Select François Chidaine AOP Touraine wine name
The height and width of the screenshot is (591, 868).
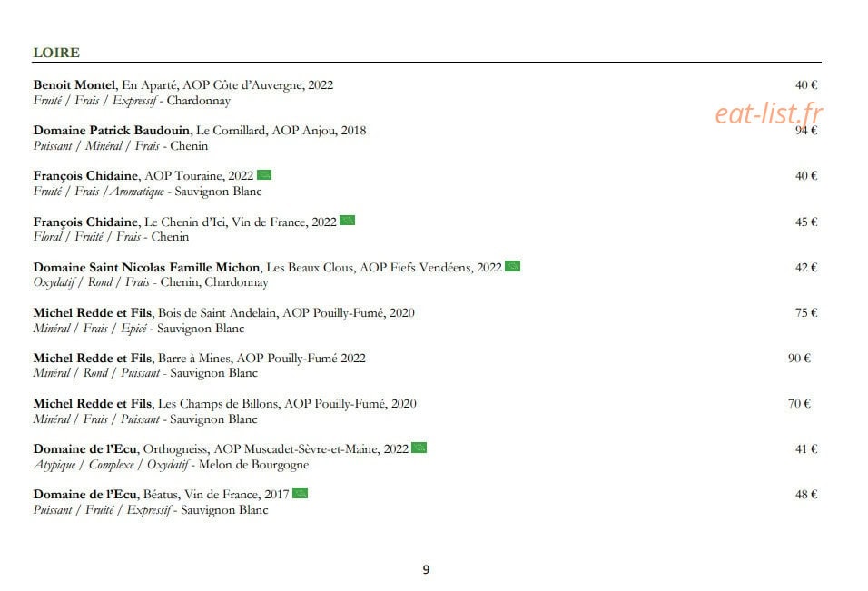click(x=143, y=176)
